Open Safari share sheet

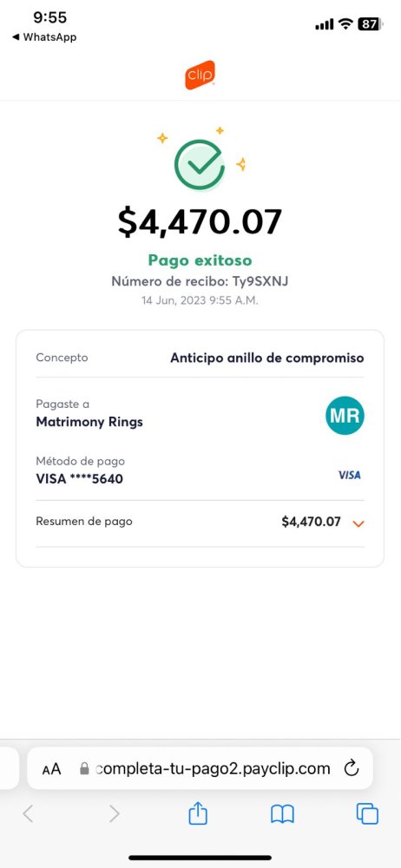pos(198,814)
